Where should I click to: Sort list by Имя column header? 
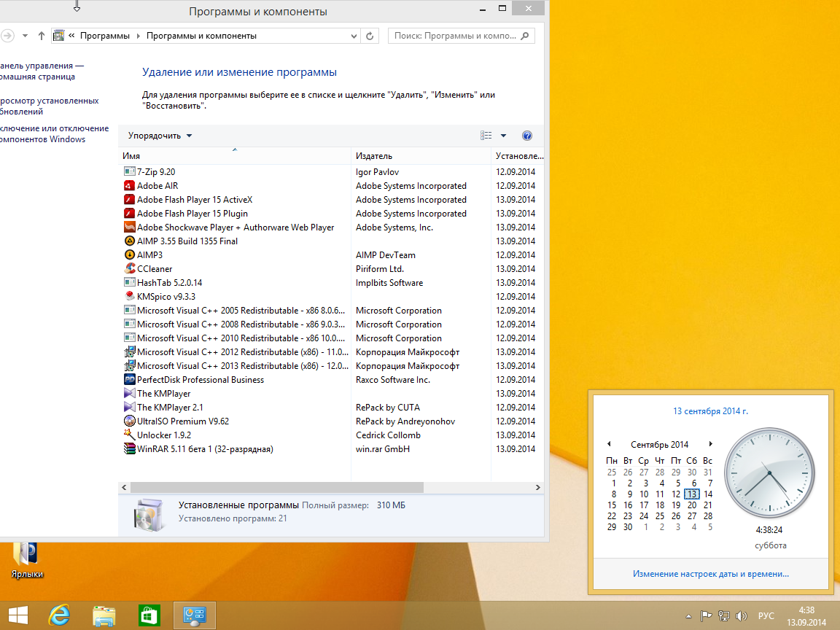pyautogui.click(x=234, y=156)
